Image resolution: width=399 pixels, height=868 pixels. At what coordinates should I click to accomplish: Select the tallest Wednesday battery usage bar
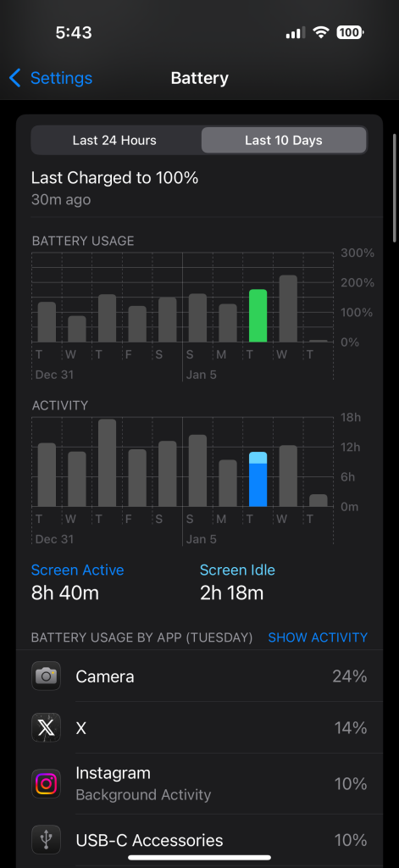[x=288, y=309]
